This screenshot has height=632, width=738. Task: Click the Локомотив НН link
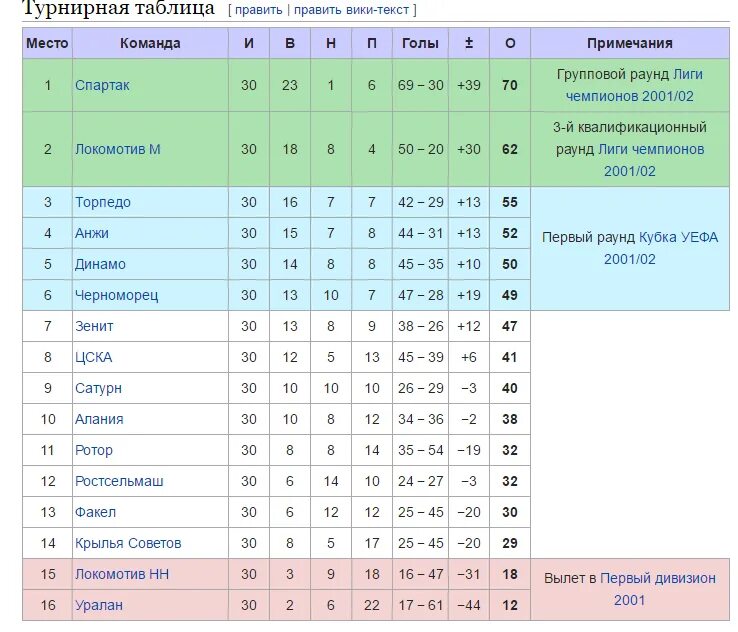(x=122, y=574)
